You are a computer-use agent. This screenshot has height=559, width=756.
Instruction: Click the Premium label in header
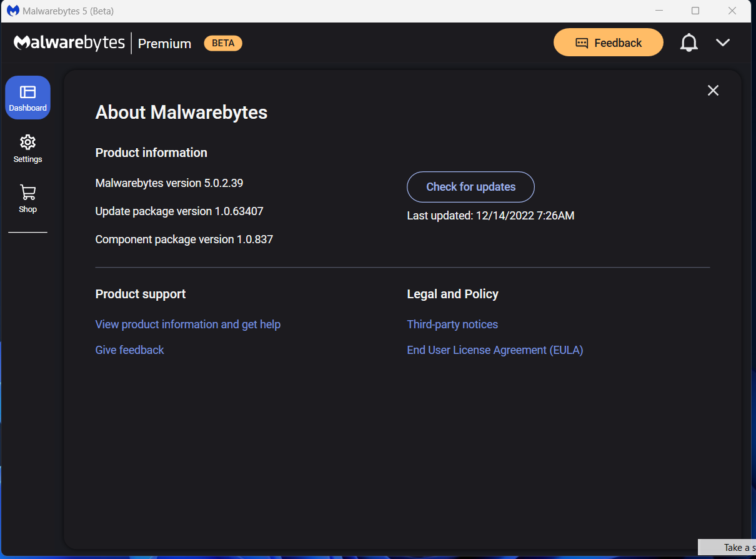click(x=164, y=43)
